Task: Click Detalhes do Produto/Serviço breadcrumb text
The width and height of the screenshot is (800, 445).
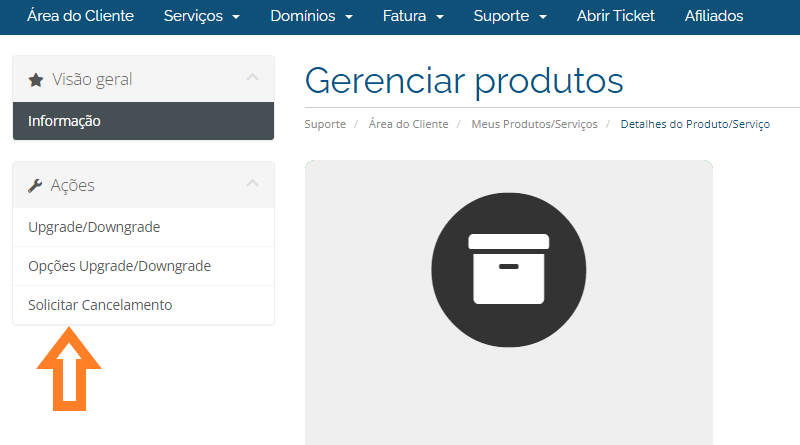Action: 695,125
